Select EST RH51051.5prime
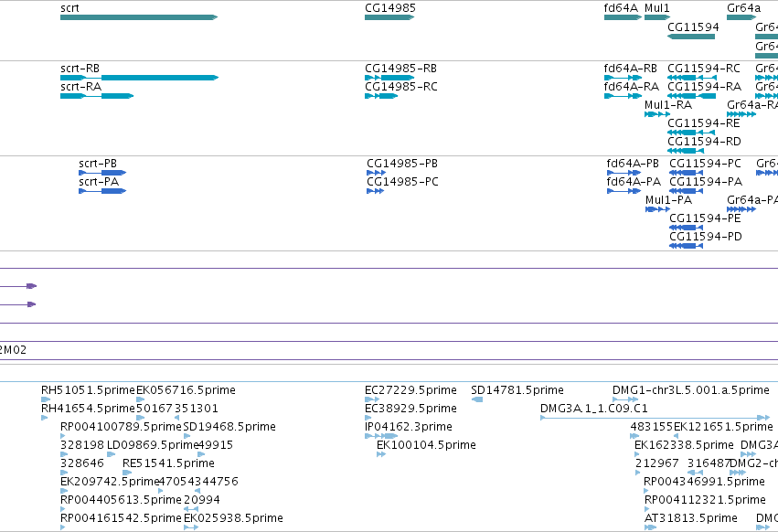The height and width of the screenshot is (532, 778). click(x=46, y=399)
